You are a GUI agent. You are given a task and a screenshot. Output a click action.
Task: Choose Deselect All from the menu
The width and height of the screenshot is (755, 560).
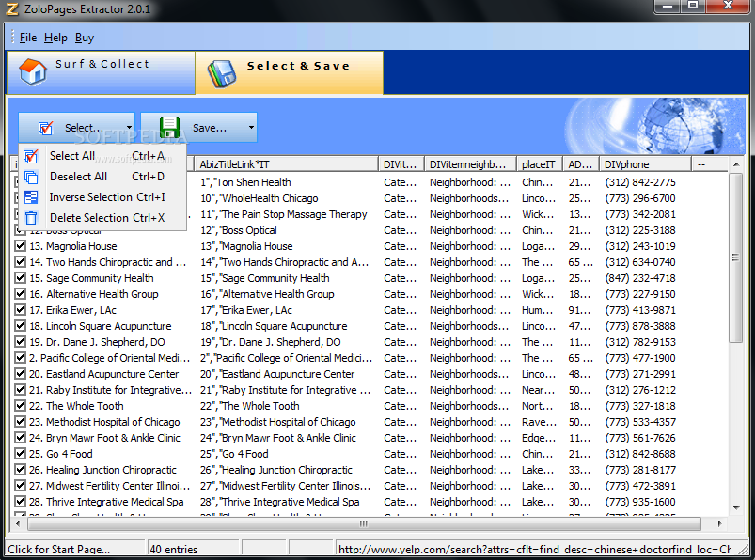coord(102,177)
